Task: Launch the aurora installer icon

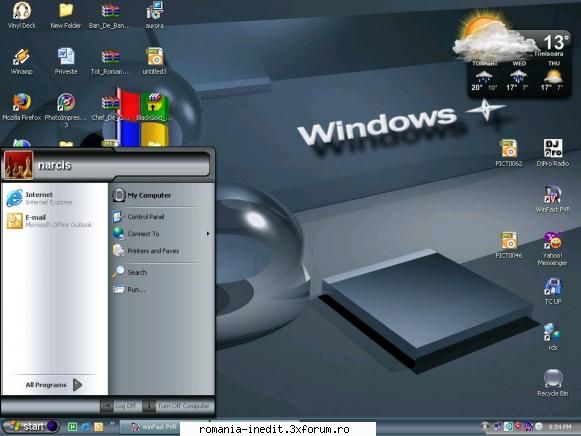Action: 155,15
